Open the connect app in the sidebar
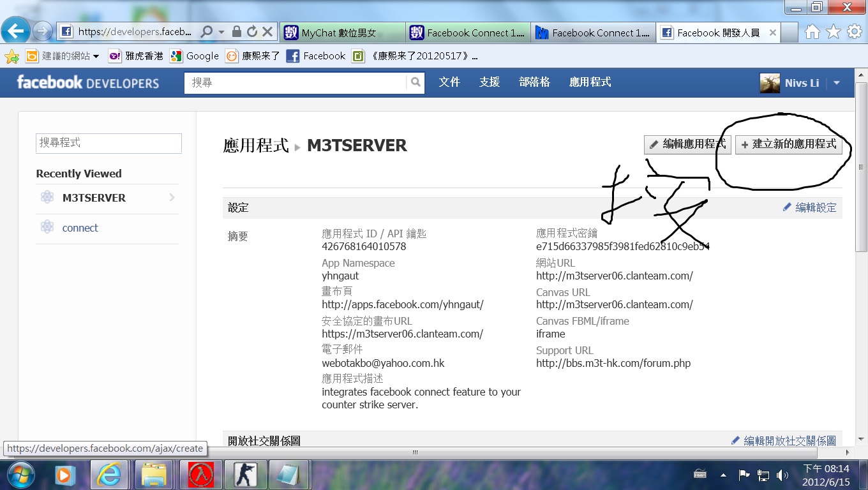This screenshot has height=490, width=868. (80, 228)
